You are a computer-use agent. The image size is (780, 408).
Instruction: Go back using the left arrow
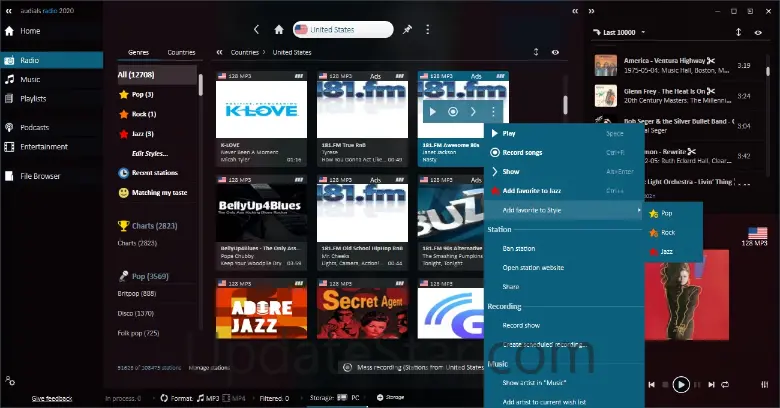257,30
